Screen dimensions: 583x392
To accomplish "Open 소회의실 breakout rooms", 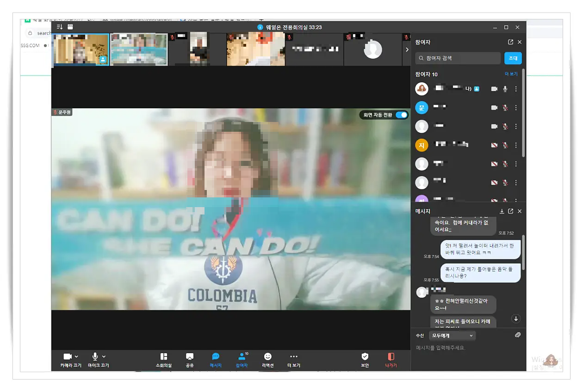I will tap(163, 360).
